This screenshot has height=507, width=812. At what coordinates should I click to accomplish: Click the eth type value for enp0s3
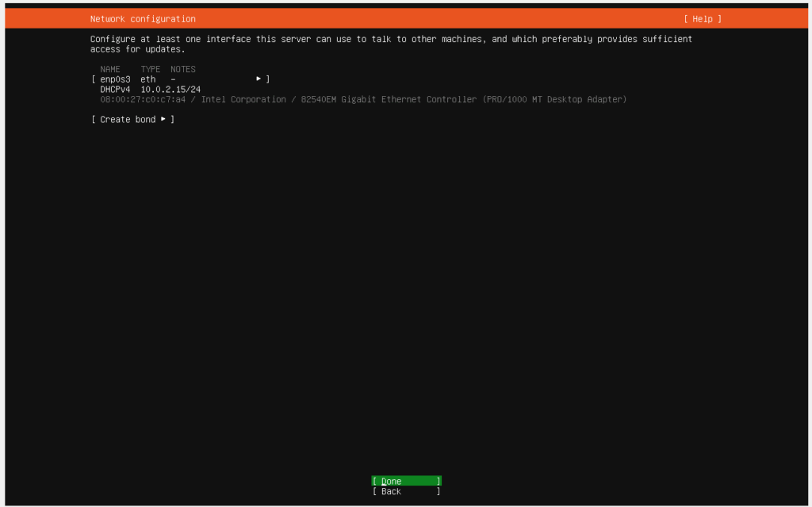[148, 79]
